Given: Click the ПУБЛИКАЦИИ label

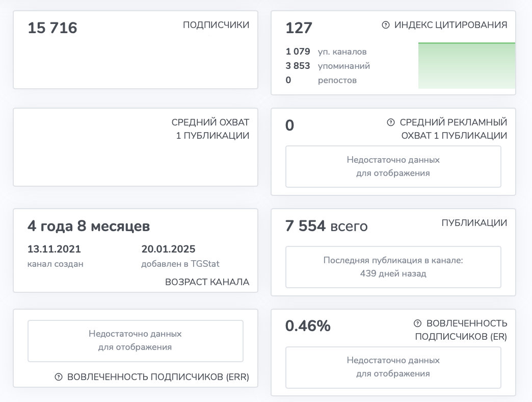Looking at the screenshot, I should (x=474, y=223).
